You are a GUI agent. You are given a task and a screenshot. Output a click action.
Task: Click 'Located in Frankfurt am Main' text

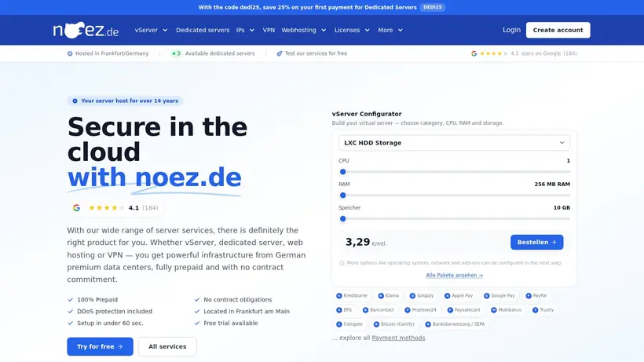click(x=247, y=312)
